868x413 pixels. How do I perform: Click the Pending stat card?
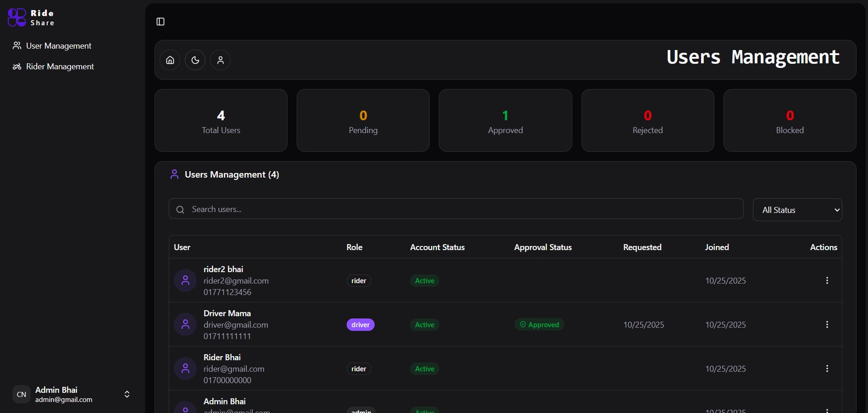(363, 121)
